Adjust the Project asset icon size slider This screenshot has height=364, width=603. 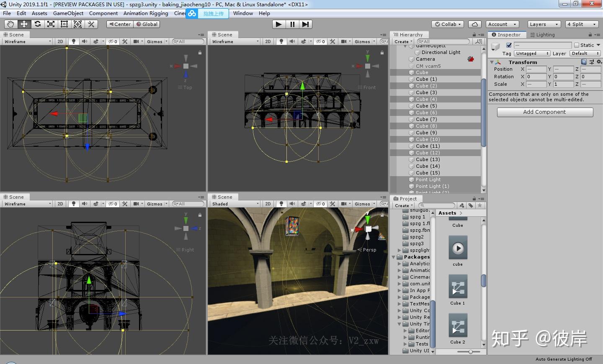pos(470,352)
